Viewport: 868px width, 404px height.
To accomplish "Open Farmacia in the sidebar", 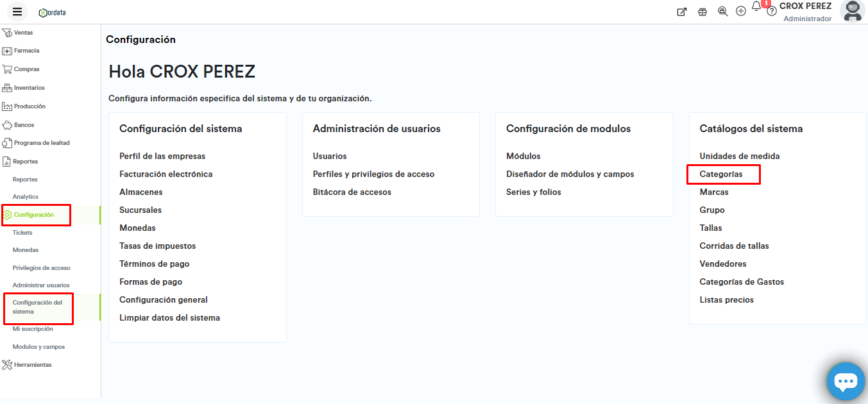I will pos(26,51).
